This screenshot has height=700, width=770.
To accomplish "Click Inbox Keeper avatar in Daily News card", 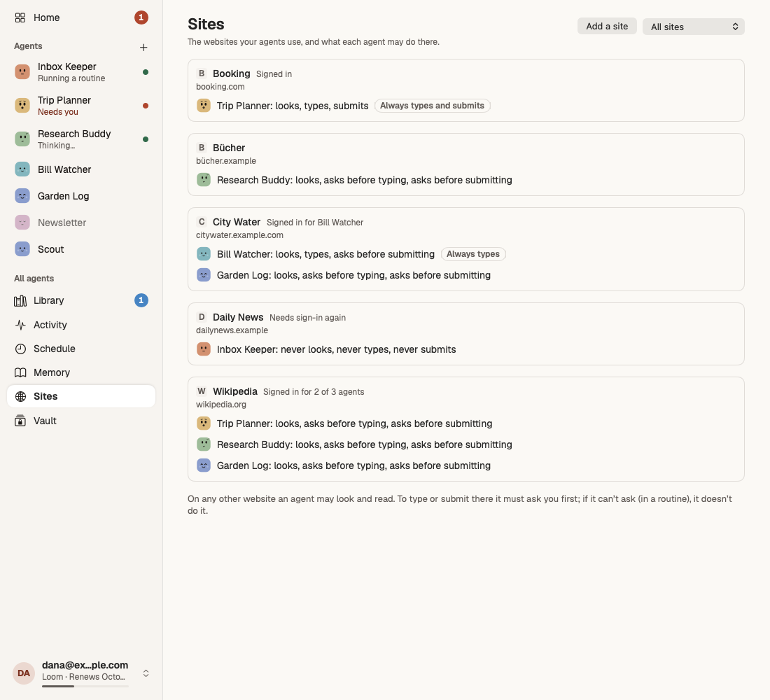I will pyautogui.click(x=204, y=349).
